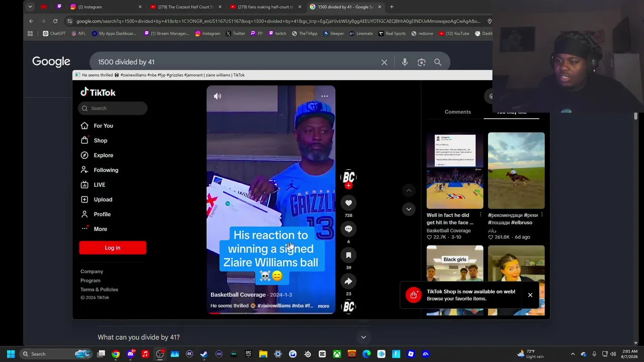Show hidden system tray icons
Viewport: 644px width, 362px height.
(573, 354)
